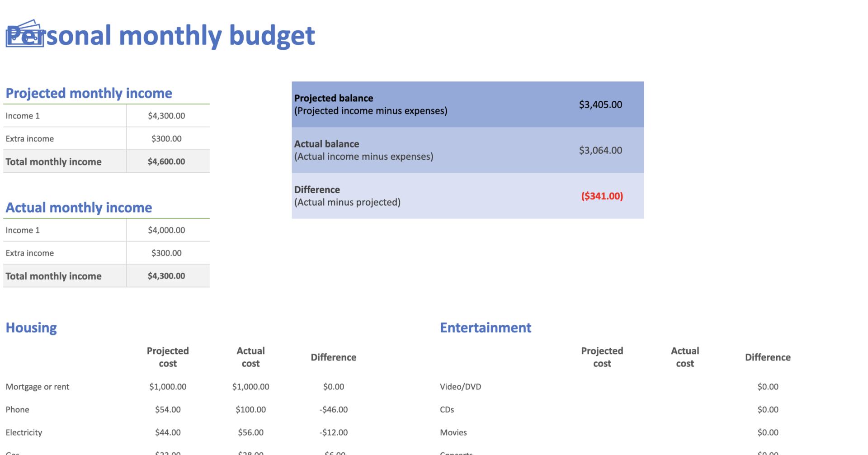
Task: Select Electricity difference -$12.00 cell
Action: tap(334, 432)
